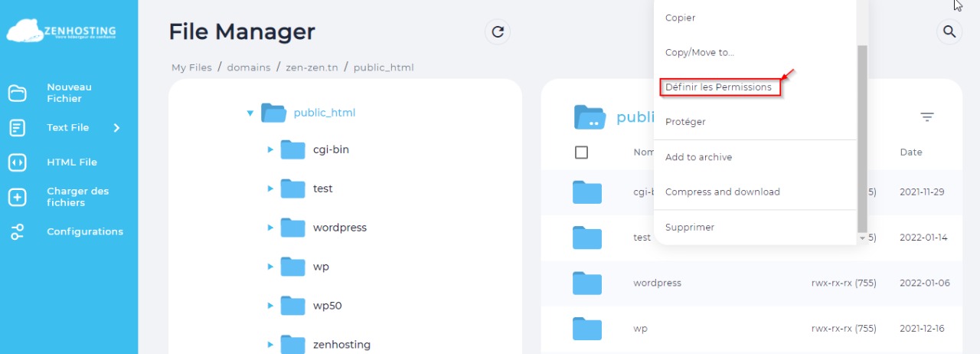
Task: Expand the Text File submenu chevron
Action: 116,128
